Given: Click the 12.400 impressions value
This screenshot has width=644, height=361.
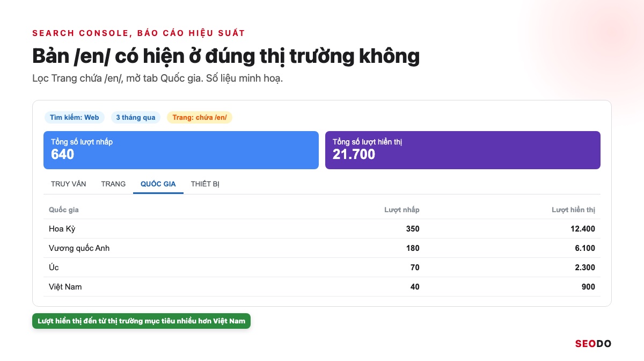Looking at the screenshot, I should (x=583, y=229).
